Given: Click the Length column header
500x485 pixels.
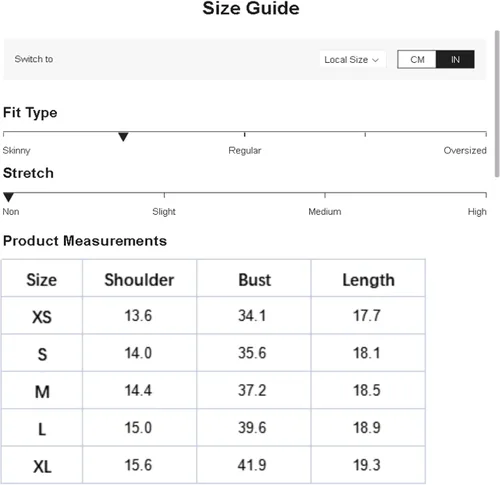Looking at the screenshot, I should [x=368, y=280].
